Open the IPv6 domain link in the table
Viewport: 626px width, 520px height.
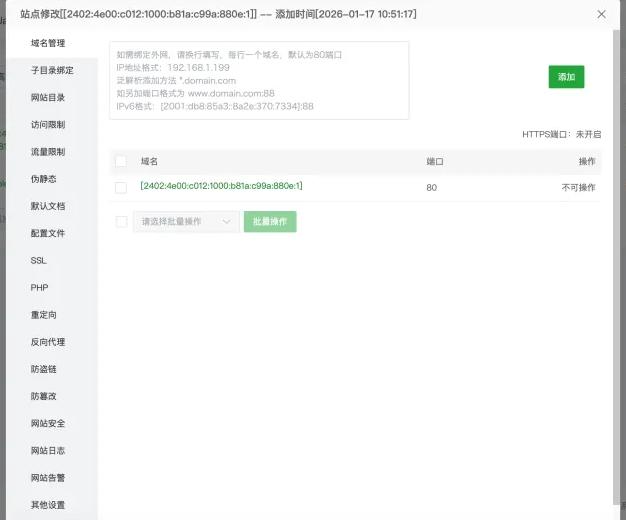tap(221, 186)
